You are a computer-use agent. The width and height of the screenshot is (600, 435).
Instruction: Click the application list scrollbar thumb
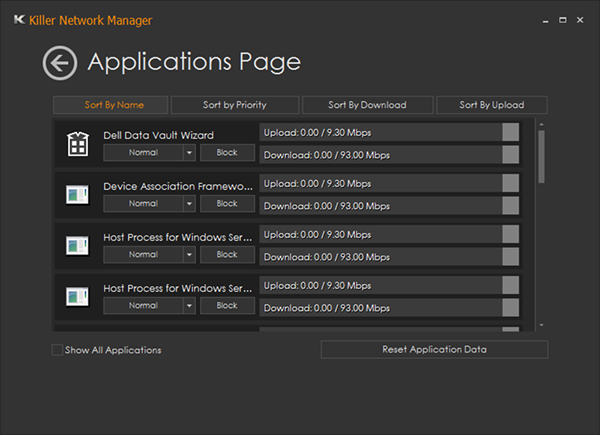[x=541, y=157]
